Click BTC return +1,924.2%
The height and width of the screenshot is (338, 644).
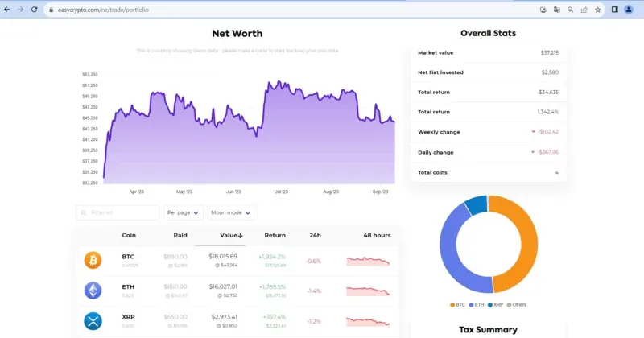pos(272,257)
